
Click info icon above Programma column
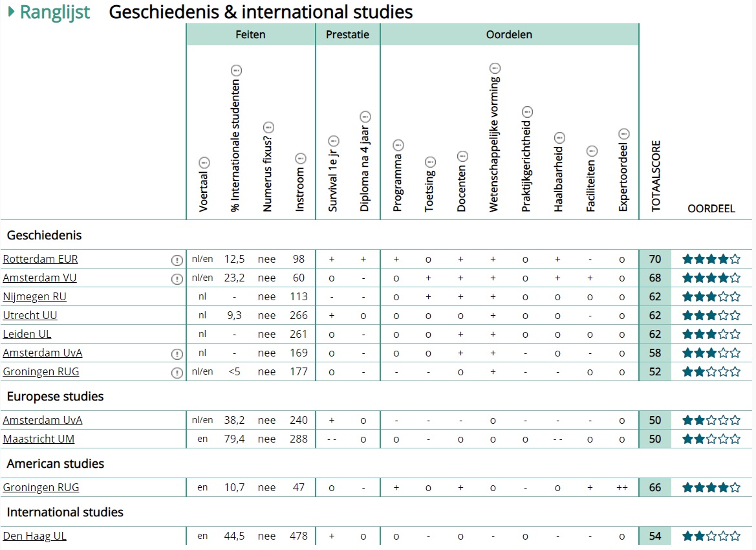(398, 145)
